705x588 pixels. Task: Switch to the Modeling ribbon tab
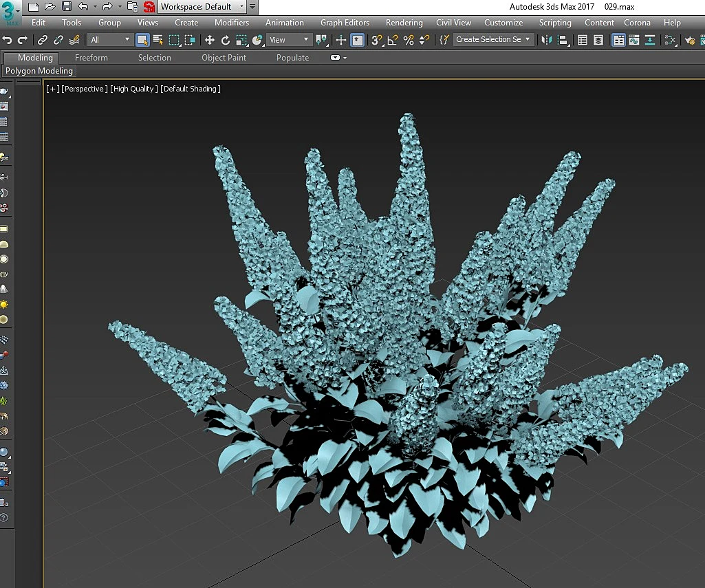click(36, 58)
